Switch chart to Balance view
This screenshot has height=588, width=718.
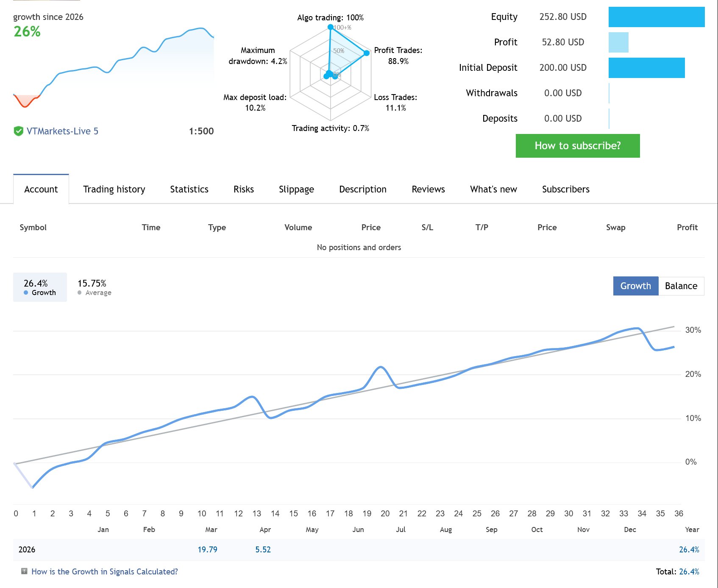tap(681, 286)
